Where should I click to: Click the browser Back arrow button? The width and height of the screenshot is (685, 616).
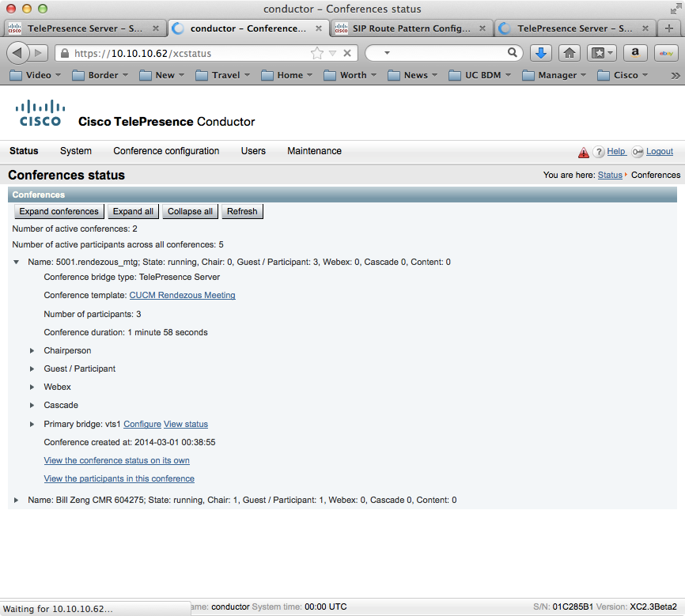tap(17, 53)
